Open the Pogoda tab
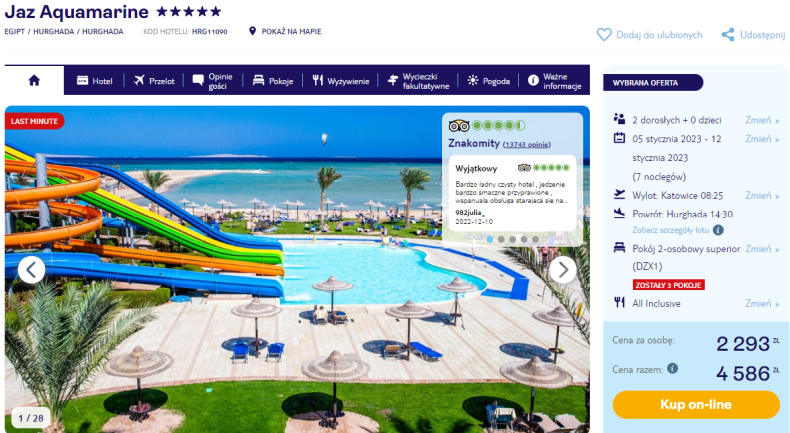Screen dimensions: 790x433 pyautogui.click(x=488, y=81)
